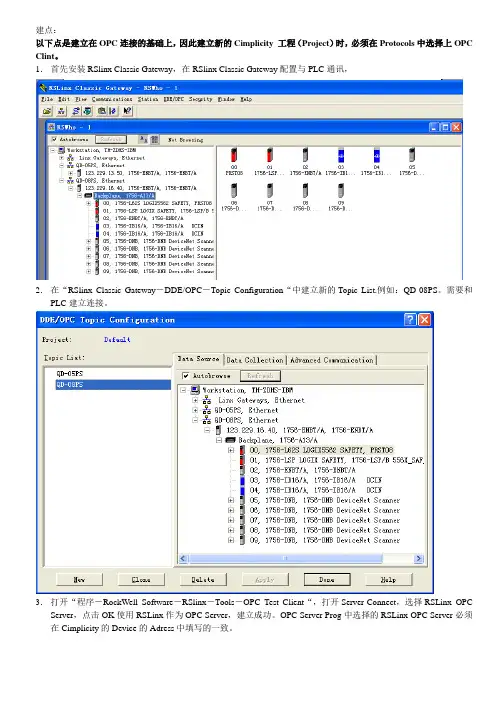Click the Open folder icon in RSLinx toolbar
Viewport: 496px width, 702px height.
47,111
